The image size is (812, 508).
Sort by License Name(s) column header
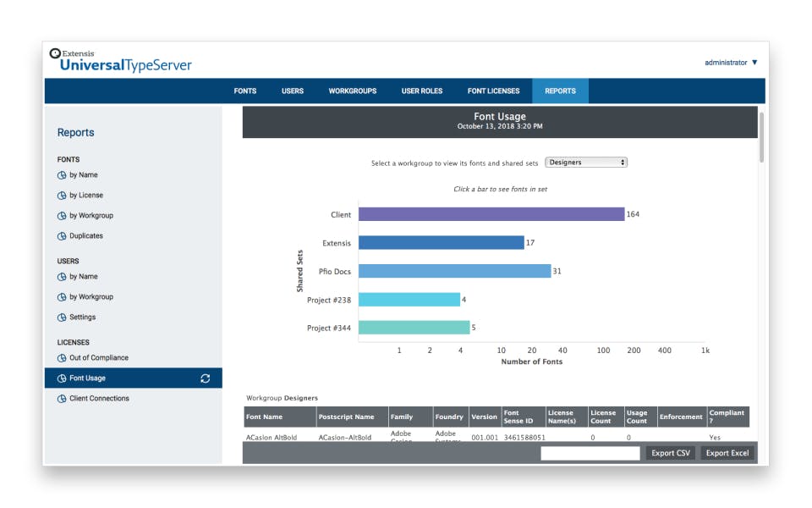click(567, 417)
